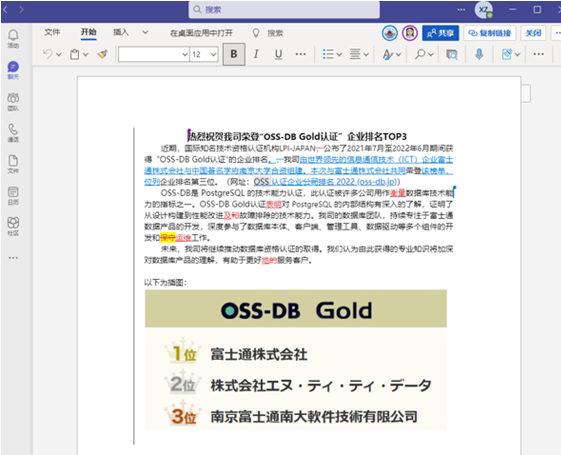
Task: Toggle Italic formatting
Action: click(x=256, y=54)
